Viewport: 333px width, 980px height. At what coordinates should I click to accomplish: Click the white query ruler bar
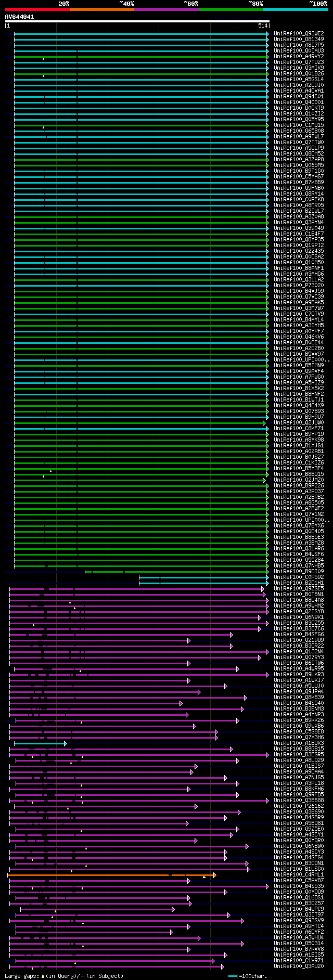(137, 21)
